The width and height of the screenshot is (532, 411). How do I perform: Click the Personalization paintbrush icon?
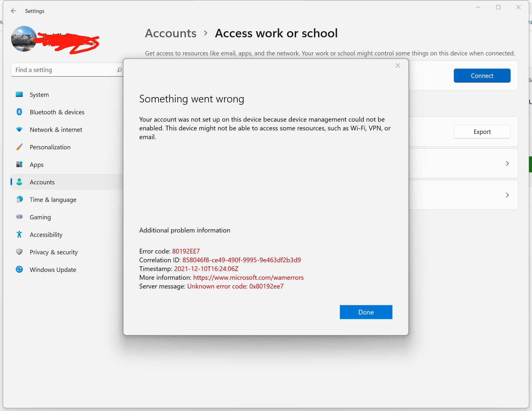(19, 147)
